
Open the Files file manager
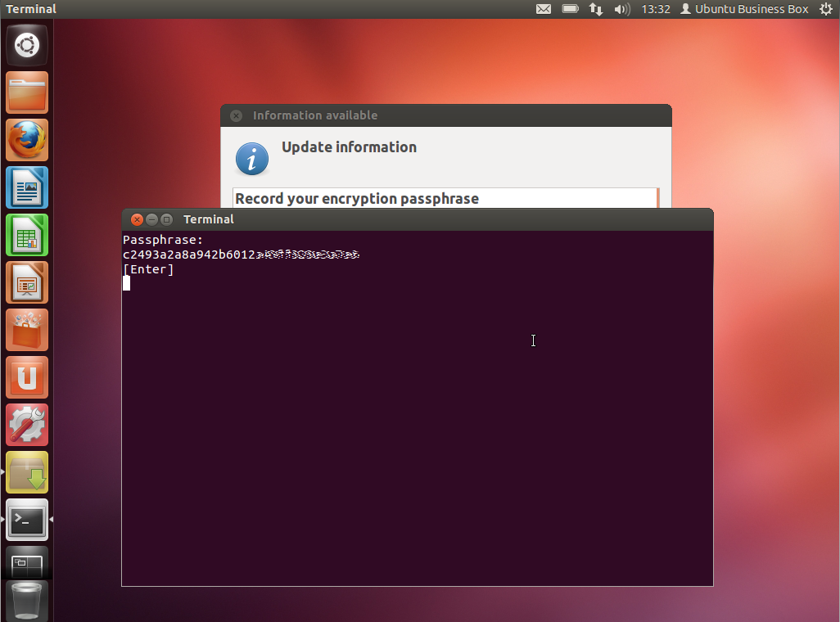click(x=26, y=92)
